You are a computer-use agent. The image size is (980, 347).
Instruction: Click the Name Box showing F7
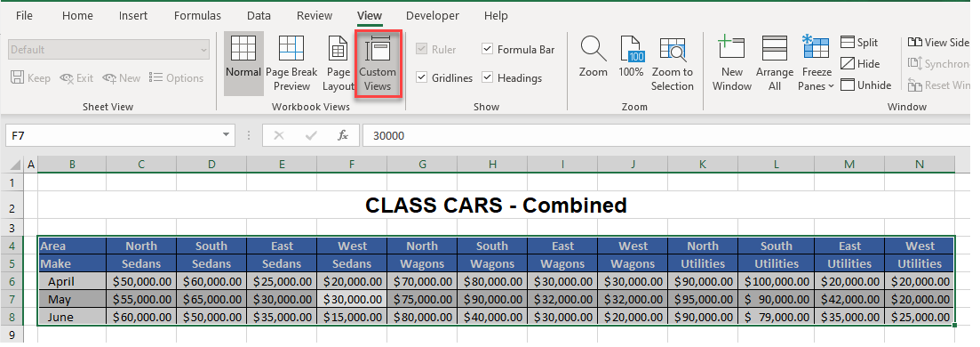point(113,135)
